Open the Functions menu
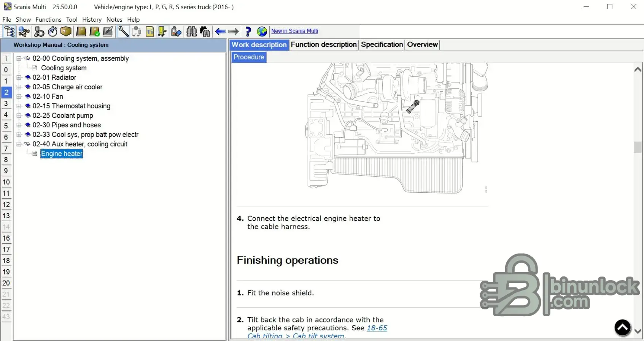Screen dimensions: 644x341 [48, 19]
